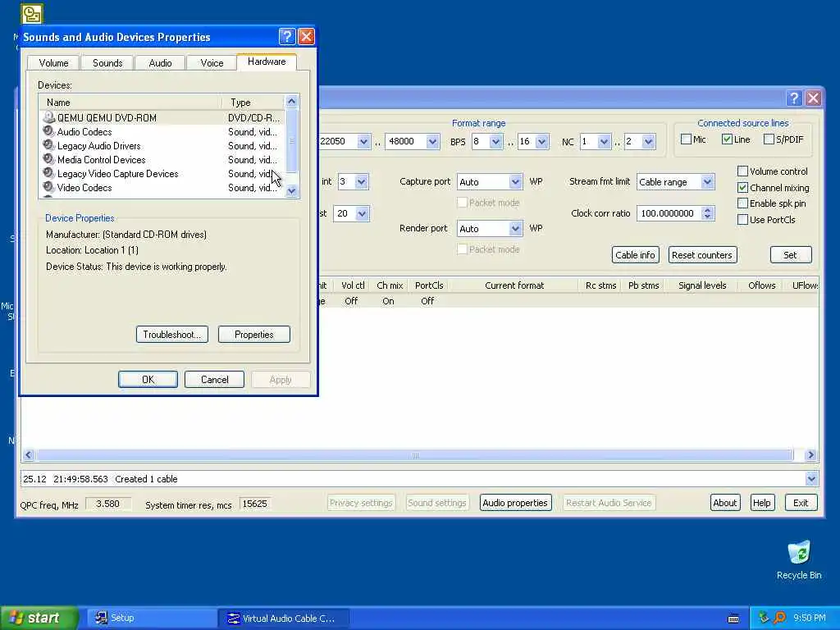The width and height of the screenshot is (840, 630).
Task: Click the Reset counters button
Action: point(702,255)
